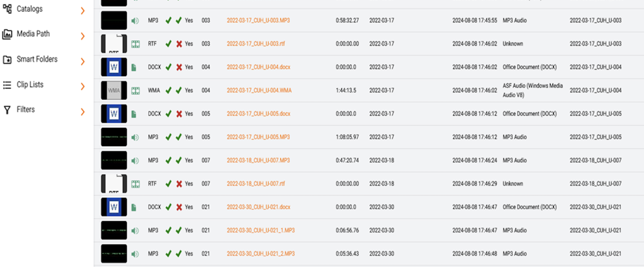Click red X mark on 2022-03-17_CUH_U-005.docx row

[179, 114]
